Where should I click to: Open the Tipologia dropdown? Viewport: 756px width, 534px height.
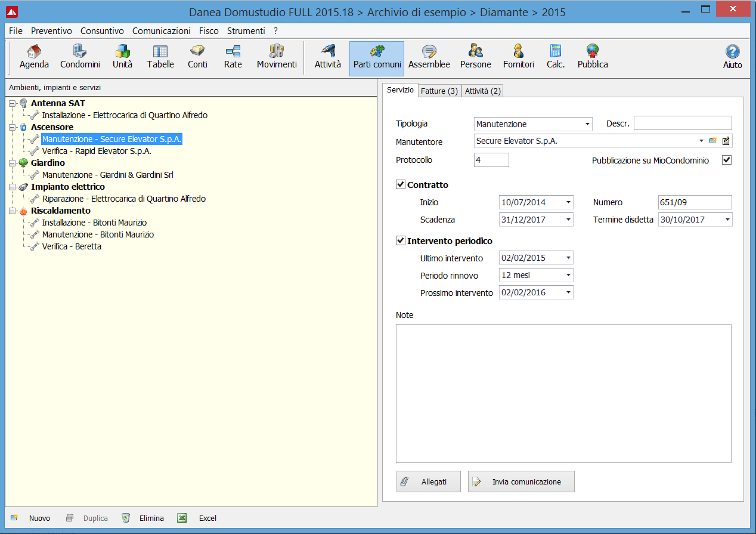pos(587,124)
